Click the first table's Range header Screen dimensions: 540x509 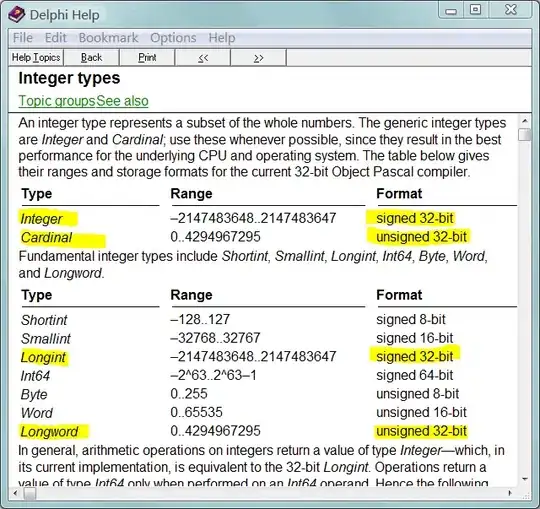[x=191, y=194]
